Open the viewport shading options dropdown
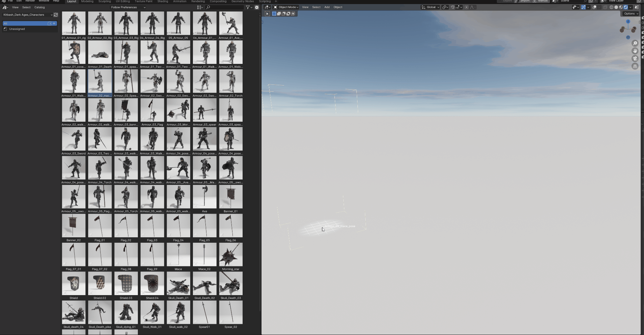This screenshot has width=644, height=335. pos(630,7)
